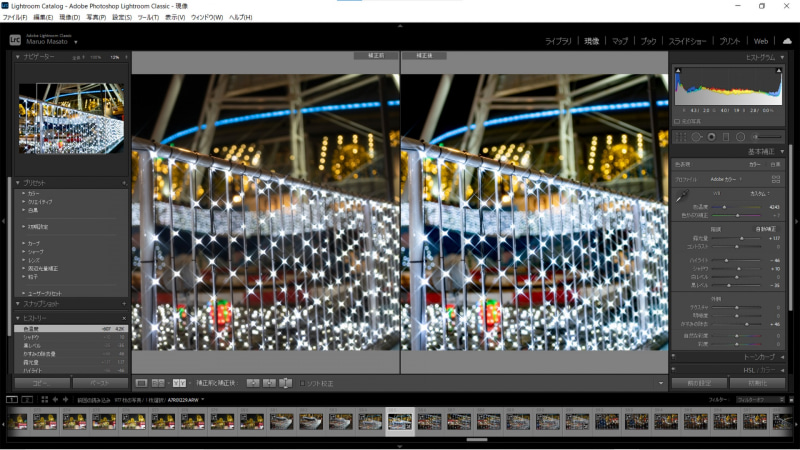Select the crop overlay tool icon
Screen dimensions: 800x450
click(x=681, y=137)
